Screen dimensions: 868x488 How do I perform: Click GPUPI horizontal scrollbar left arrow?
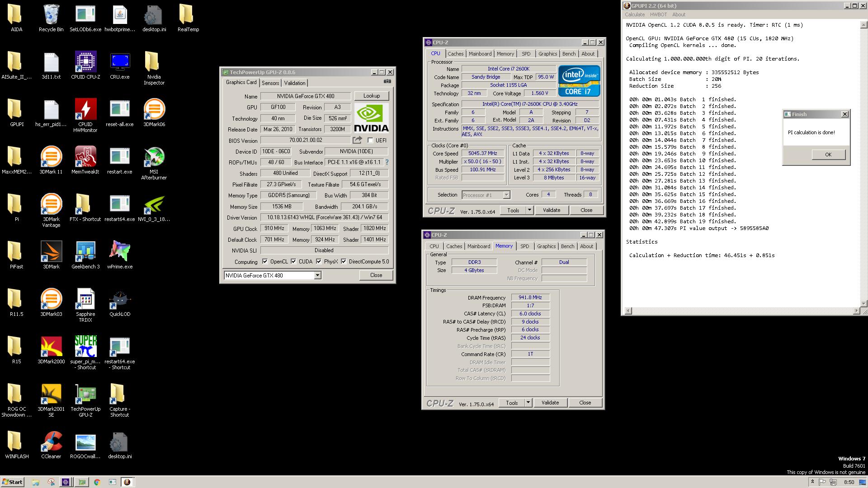coord(628,311)
